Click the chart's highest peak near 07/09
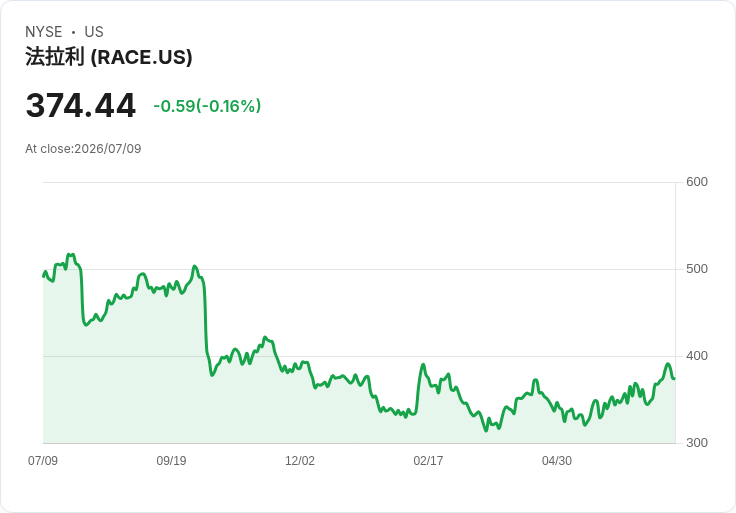 click(70, 255)
